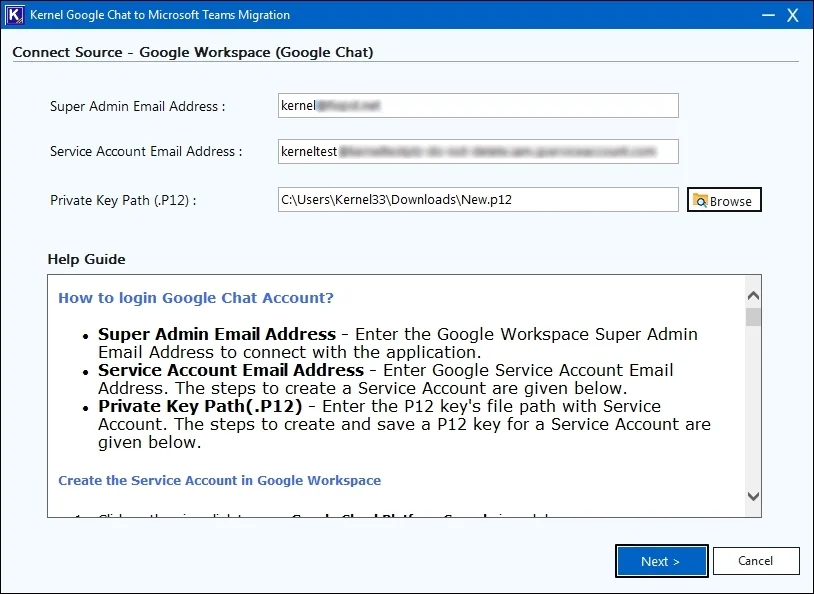The image size is (814, 594).
Task: Click the 'Help Guide' section label
Action: pos(87,260)
